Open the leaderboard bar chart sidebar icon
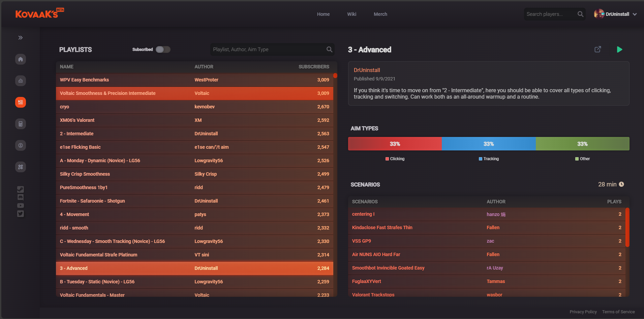Viewport: 644px width, 319px height. click(21, 81)
